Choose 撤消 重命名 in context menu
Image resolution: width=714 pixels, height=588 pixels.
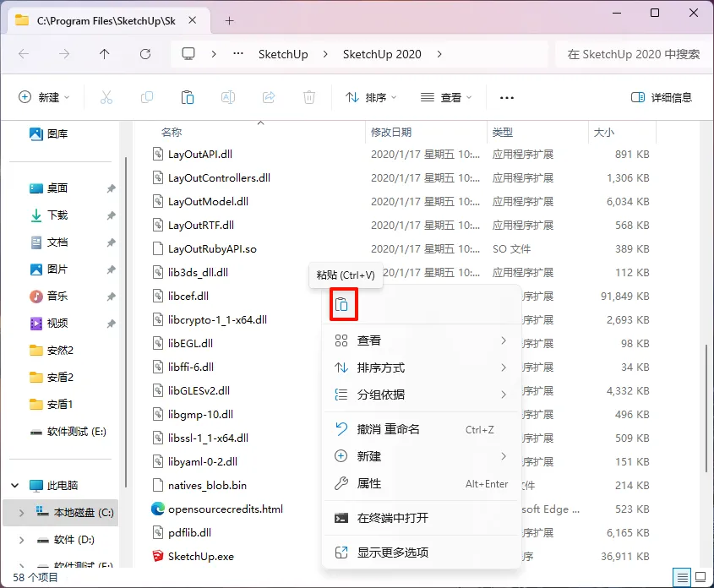pos(421,429)
